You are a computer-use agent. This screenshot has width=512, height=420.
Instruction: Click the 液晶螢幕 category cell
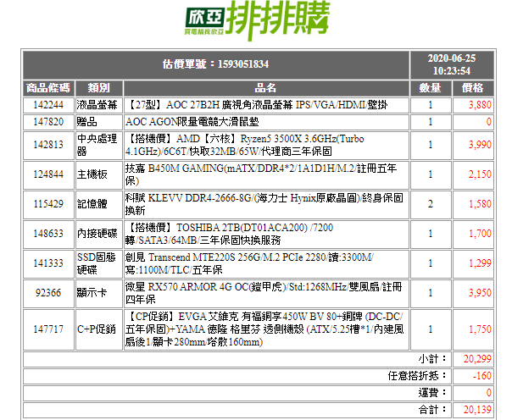click(99, 105)
